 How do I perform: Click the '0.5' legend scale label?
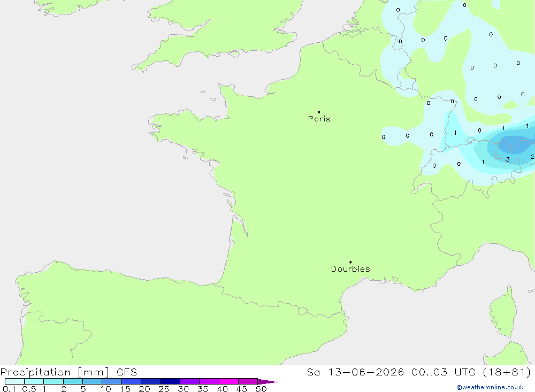(29, 389)
